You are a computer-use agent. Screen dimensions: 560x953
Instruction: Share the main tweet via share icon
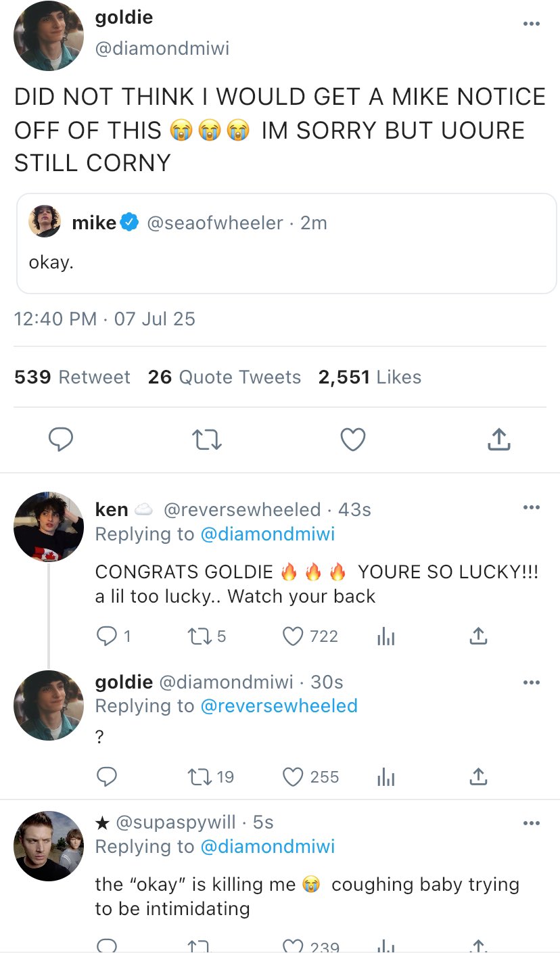[x=498, y=440]
